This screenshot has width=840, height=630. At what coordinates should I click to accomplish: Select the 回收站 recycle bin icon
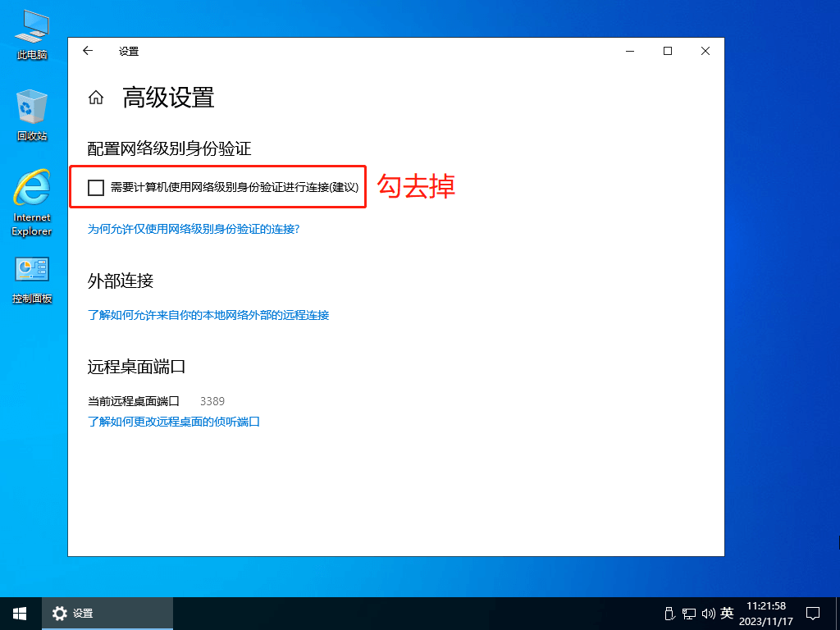32,115
